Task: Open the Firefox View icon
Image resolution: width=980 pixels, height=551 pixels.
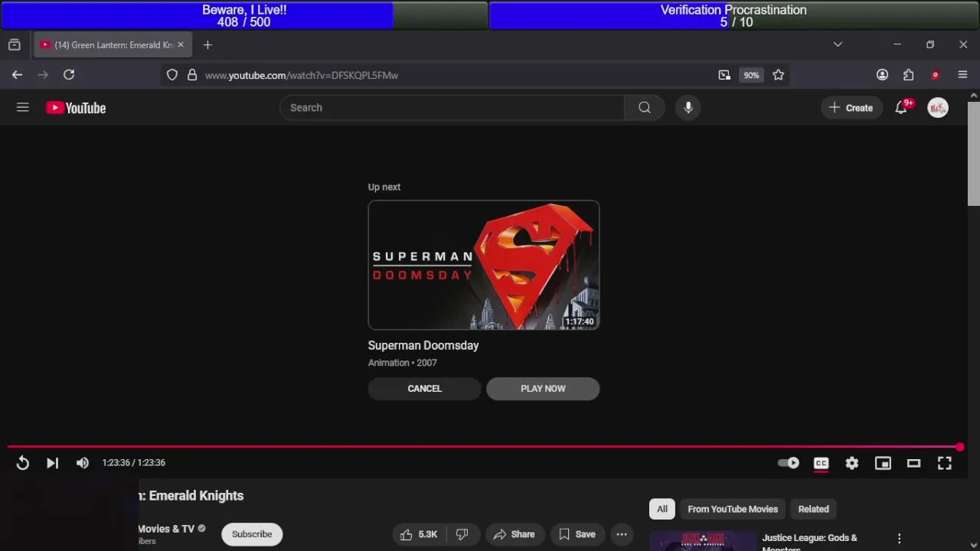Action: pos(15,45)
